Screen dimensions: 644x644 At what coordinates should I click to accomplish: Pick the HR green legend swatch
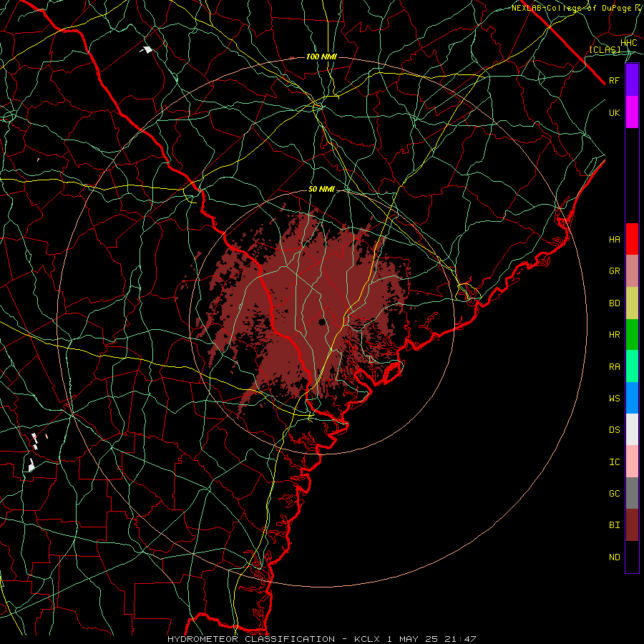coord(632,335)
